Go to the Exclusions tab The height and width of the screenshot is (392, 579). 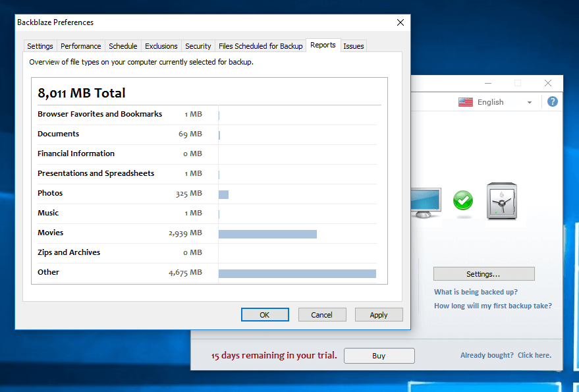point(161,46)
